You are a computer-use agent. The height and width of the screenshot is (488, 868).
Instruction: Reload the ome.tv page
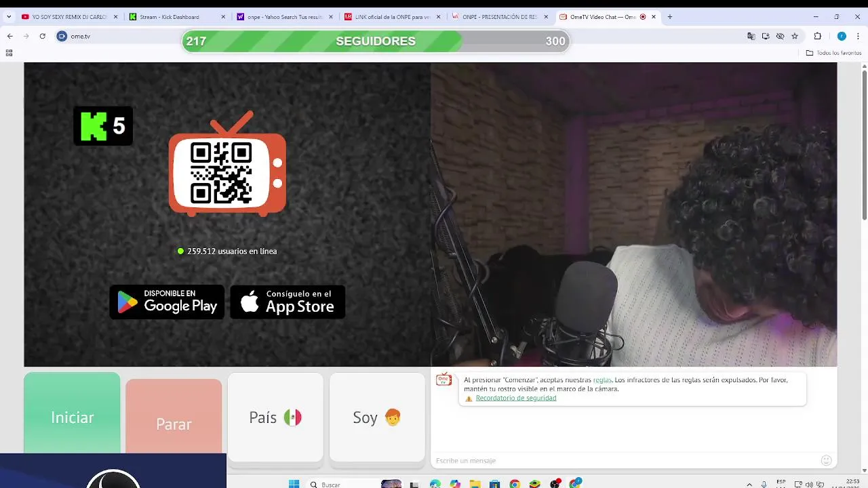point(42,36)
